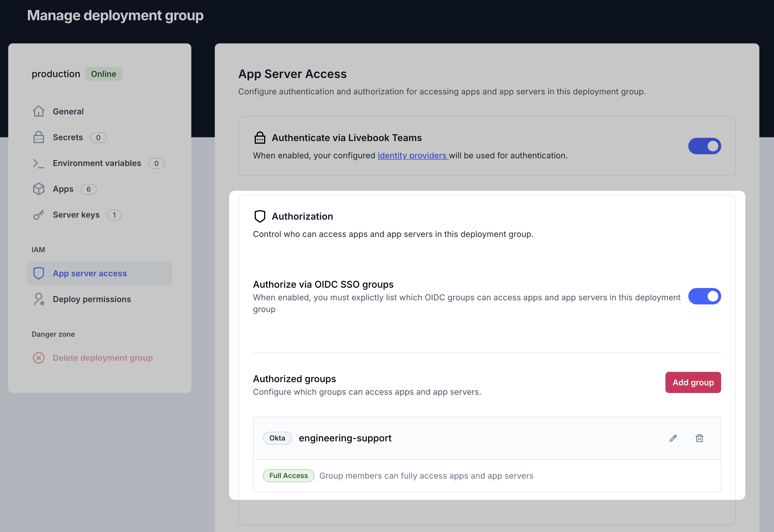The image size is (774, 532).
Task: Click the terminal prompt icon for Environment variables
Action: point(39,163)
